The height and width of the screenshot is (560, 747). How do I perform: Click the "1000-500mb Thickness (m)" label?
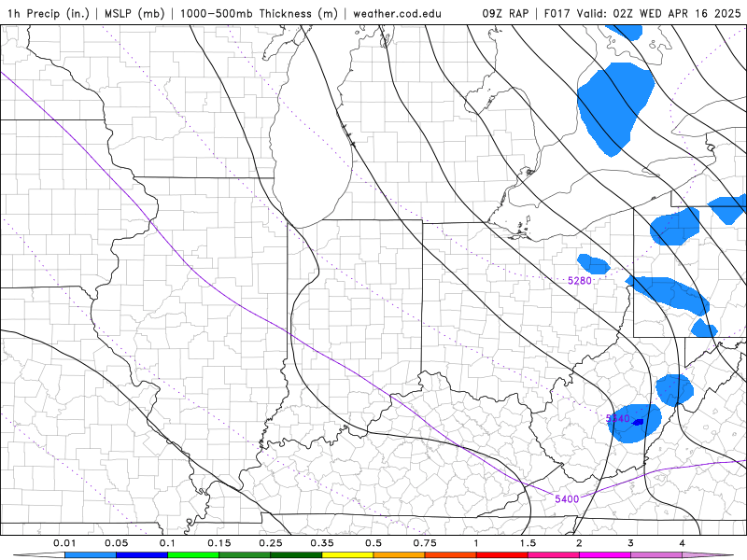click(x=259, y=13)
